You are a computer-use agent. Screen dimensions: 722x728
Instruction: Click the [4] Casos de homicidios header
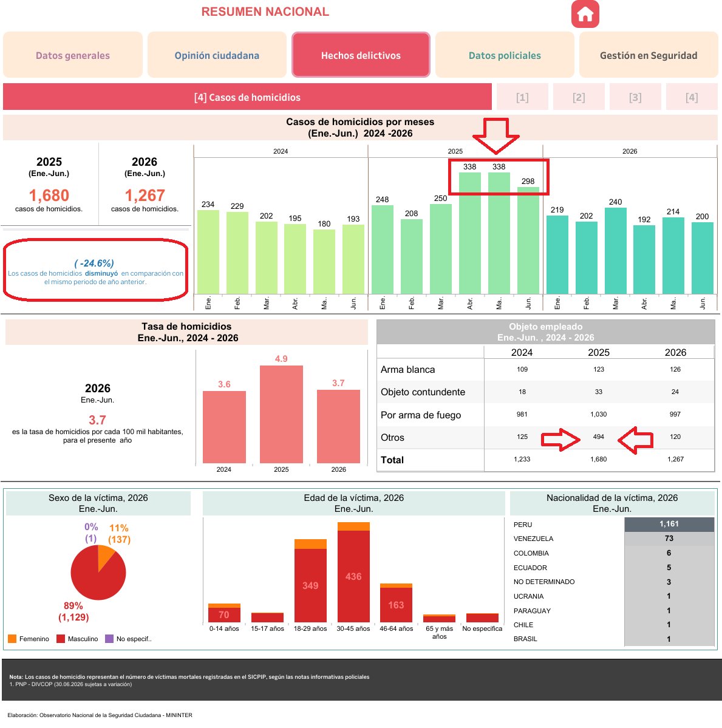(247, 97)
